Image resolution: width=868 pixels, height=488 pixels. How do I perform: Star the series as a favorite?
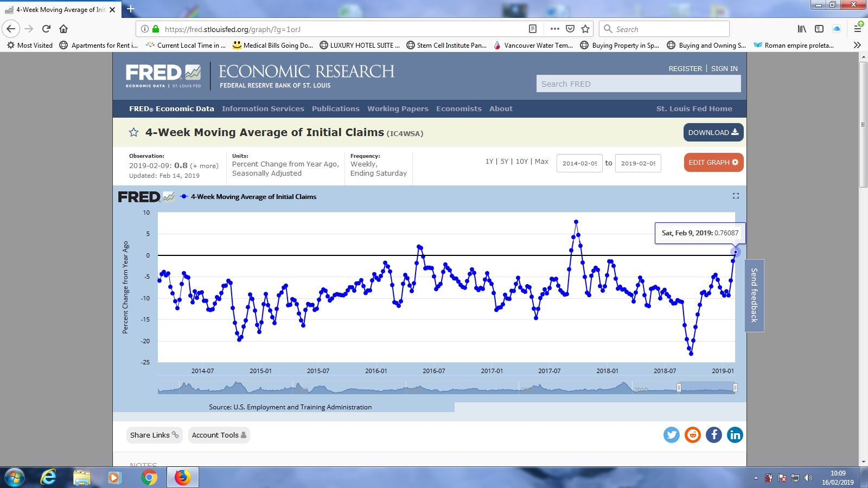[x=133, y=132]
